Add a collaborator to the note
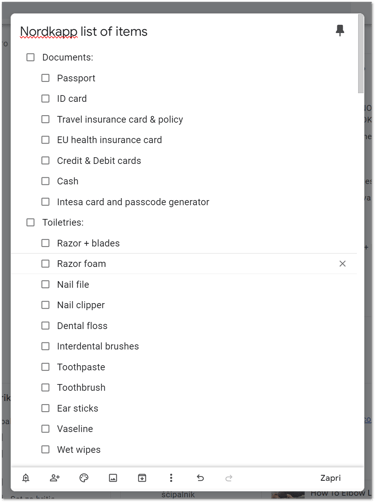The height and width of the screenshot is (502, 375). pyautogui.click(x=55, y=478)
